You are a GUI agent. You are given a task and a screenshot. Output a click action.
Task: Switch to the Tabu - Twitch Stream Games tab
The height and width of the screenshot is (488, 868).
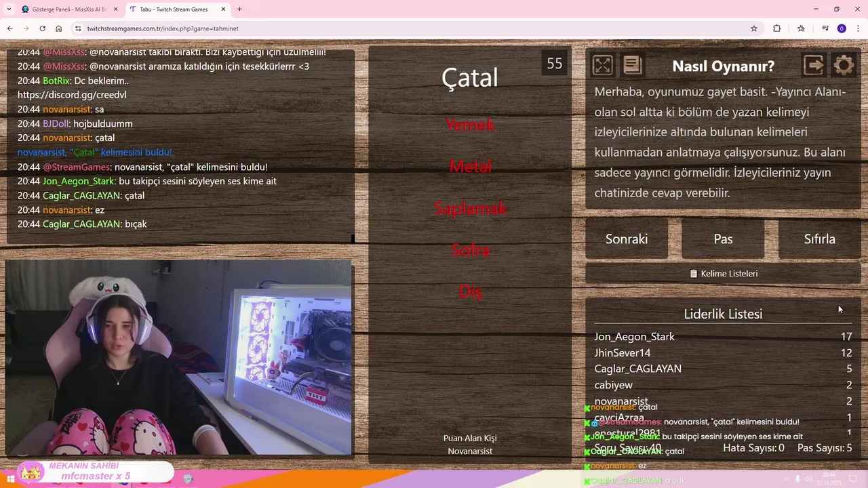point(178,9)
